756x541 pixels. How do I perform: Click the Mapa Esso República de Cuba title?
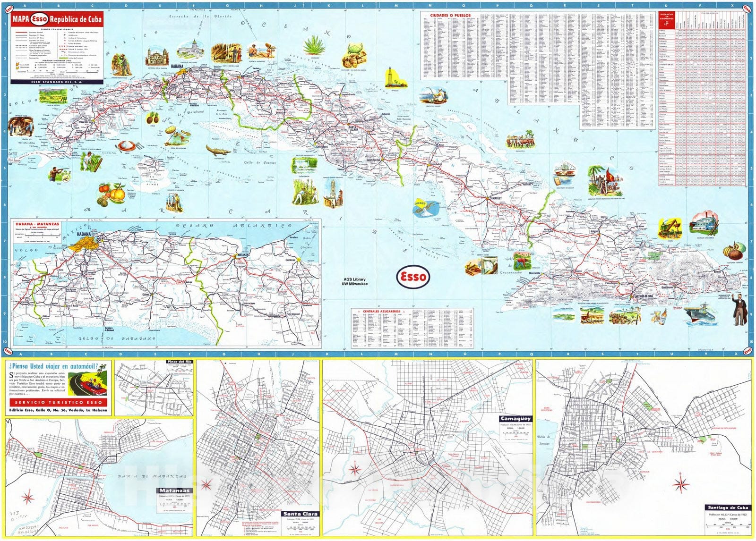pos(57,19)
